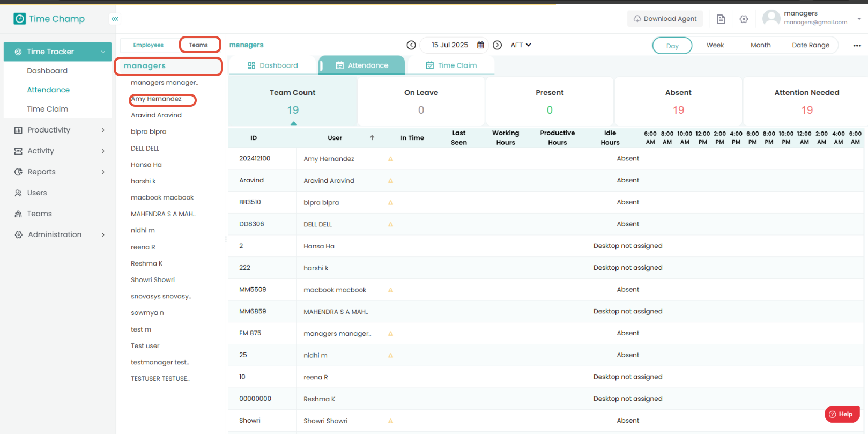Click the Activity sidebar icon

(18, 151)
